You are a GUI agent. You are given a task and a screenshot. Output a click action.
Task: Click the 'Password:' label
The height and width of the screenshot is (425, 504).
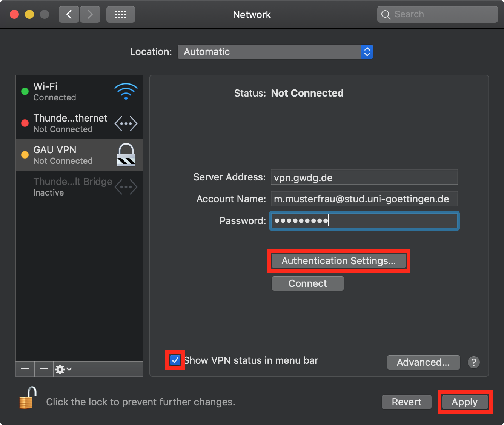(x=243, y=221)
